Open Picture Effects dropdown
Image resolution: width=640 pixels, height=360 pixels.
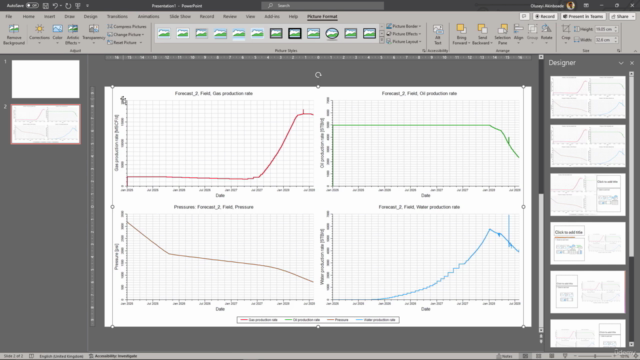pyautogui.click(x=404, y=34)
